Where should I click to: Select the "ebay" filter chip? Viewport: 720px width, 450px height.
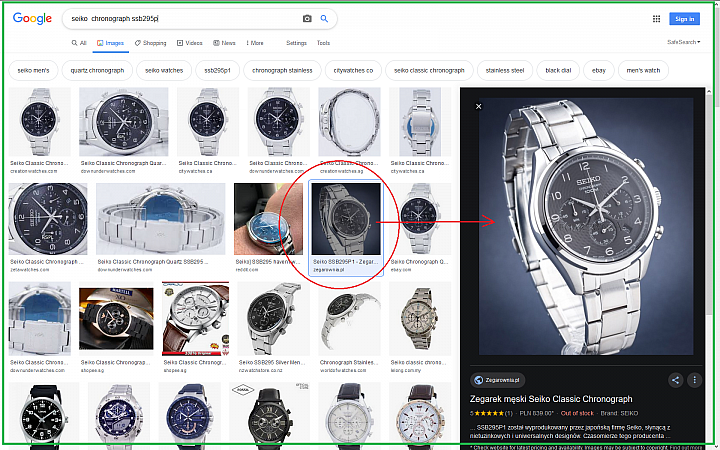pyautogui.click(x=599, y=70)
